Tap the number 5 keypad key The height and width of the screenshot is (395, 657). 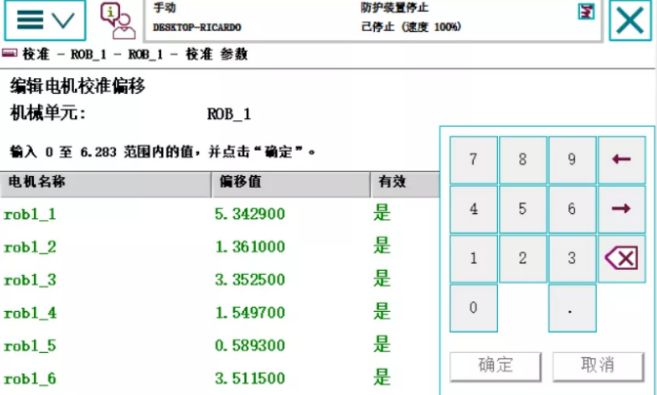point(522,209)
